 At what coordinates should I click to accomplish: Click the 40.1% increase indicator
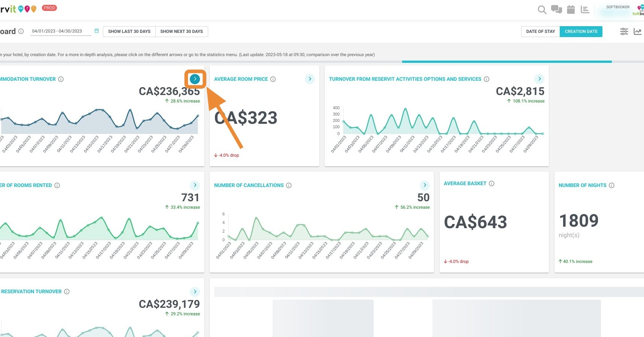[x=575, y=261]
